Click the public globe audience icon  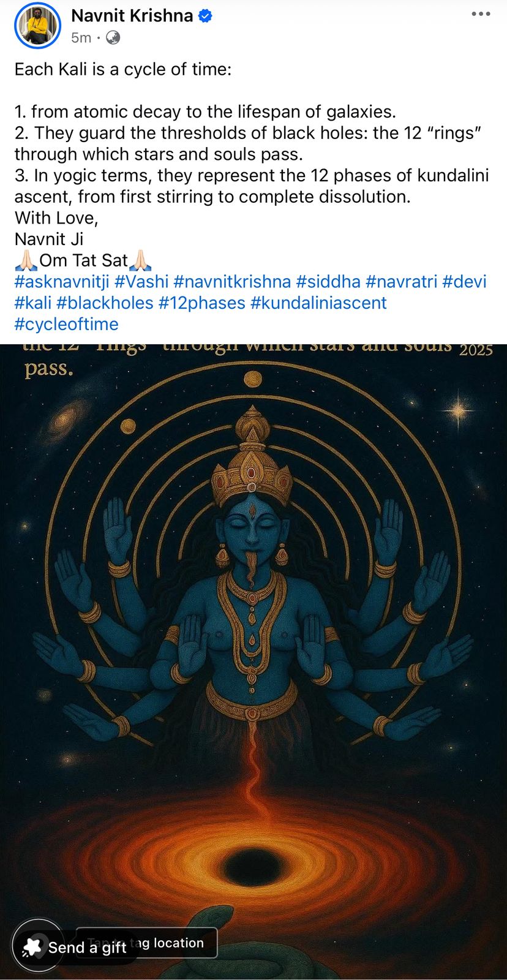pos(113,38)
